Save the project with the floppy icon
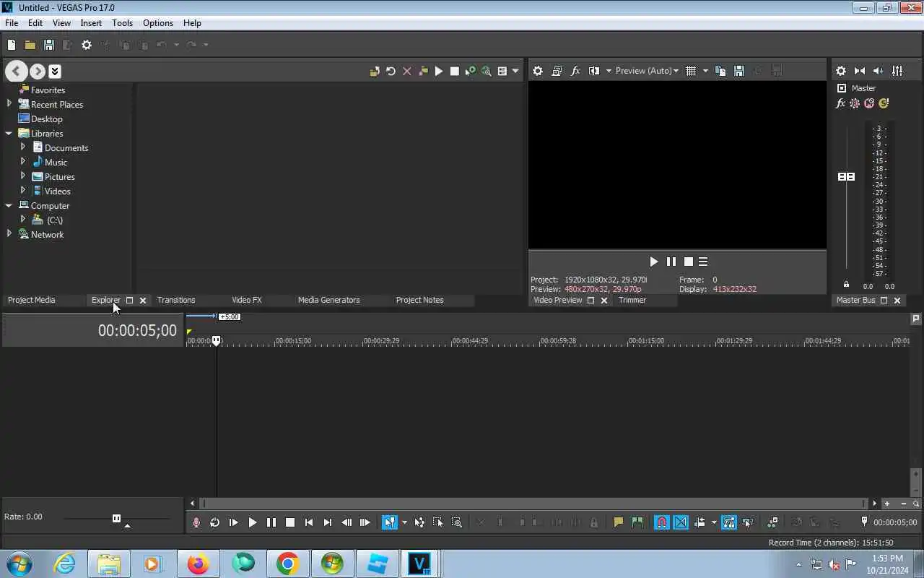 pyautogui.click(x=49, y=45)
